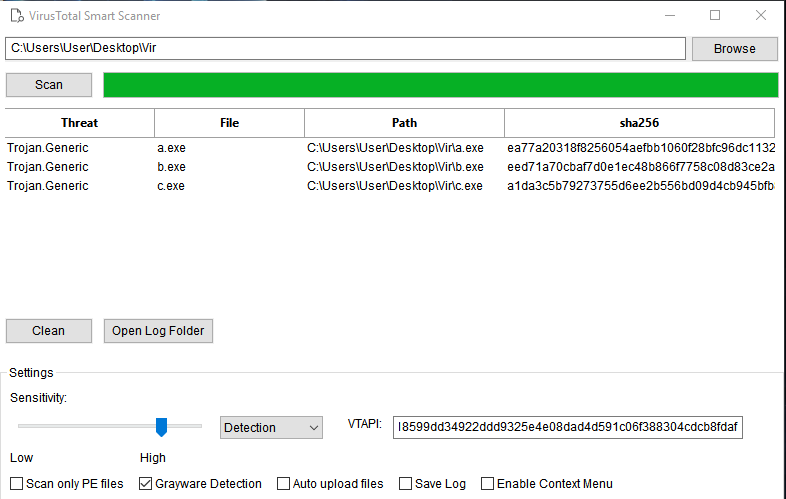Enable Auto upload files checkbox
The image size is (786, 499).
[283, 483]
